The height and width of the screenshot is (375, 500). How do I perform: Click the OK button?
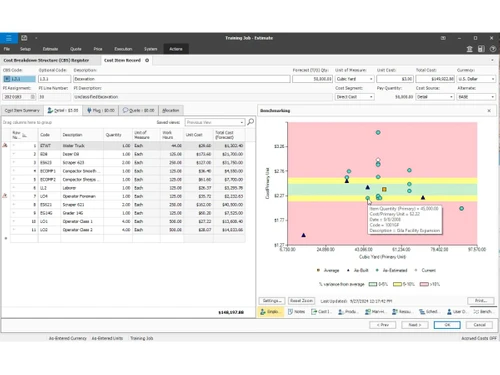(447, 325)
